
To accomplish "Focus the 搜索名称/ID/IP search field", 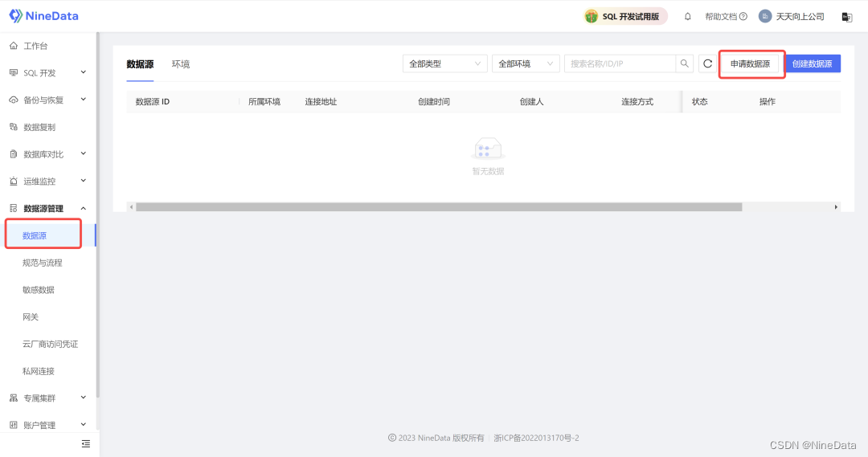I will (x=620, y=63).
